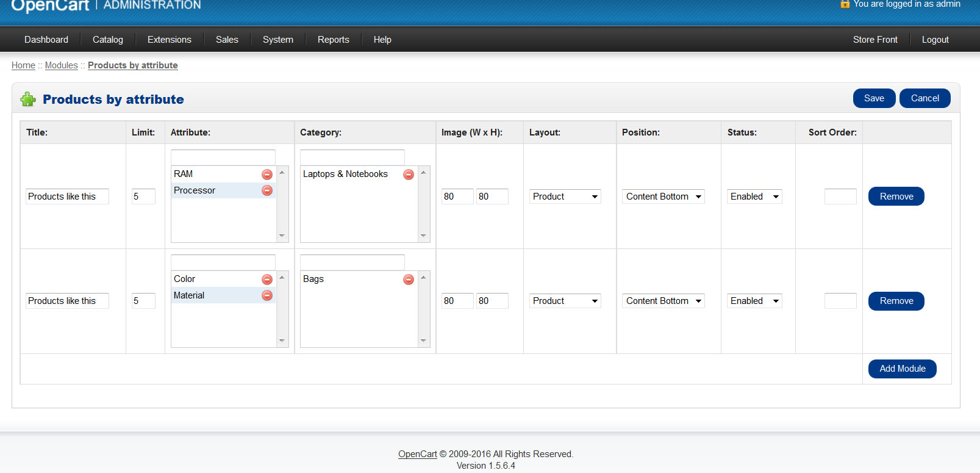Remove the Color attribute using its red icon
The width and height of the screenshot is (980, 473).
pyautogui.click(x=267, y=280)
